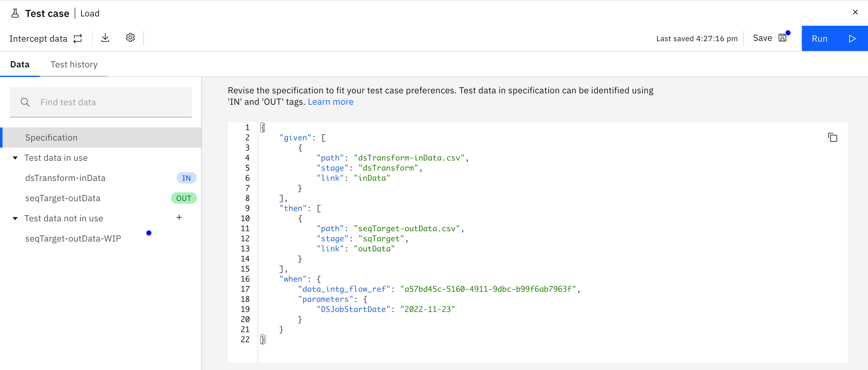Click the search magnifier icon
The width and height of the screenshot is (868, 370).
pos(25,102)
